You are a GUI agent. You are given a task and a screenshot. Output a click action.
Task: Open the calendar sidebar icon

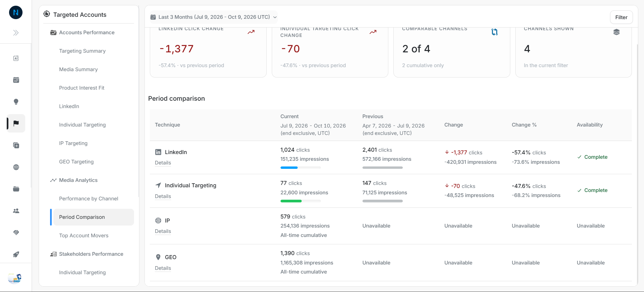coord(16,80)
